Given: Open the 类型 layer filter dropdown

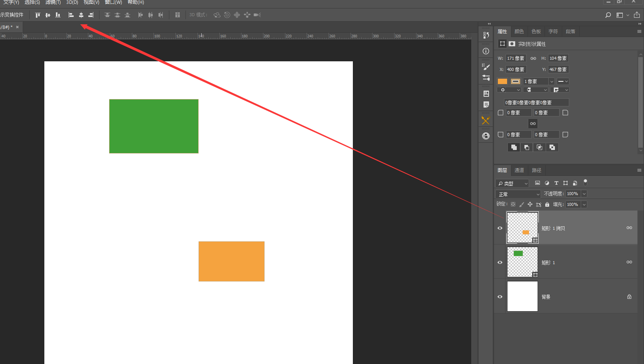Looking at the screenshot, I should pyautogui.click(x=512, y=184).
